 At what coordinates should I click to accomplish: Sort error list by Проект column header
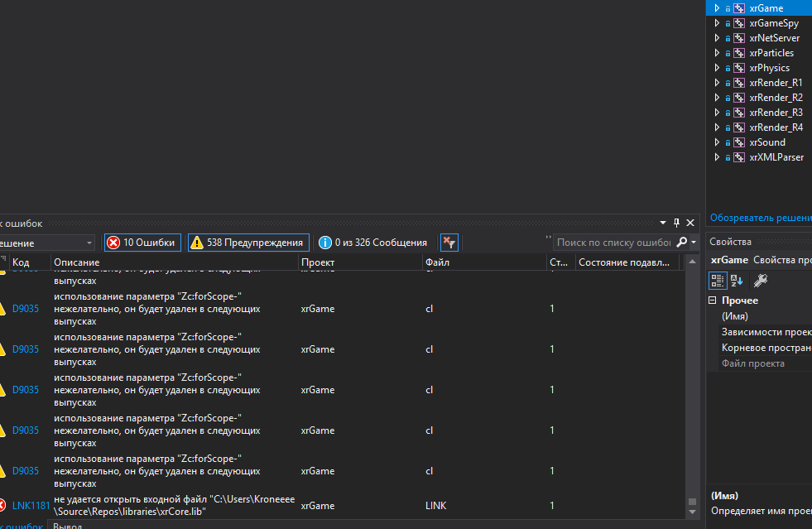[x=318, y=262]
